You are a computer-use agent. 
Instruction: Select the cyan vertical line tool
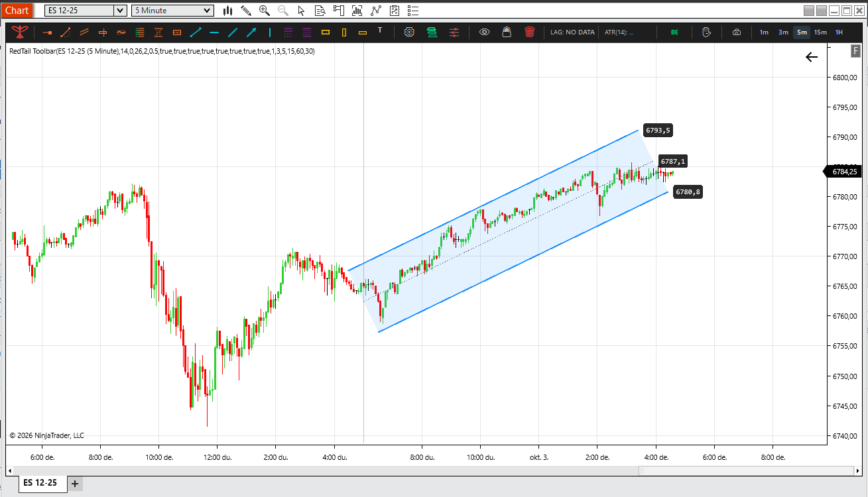pos(270,32)
